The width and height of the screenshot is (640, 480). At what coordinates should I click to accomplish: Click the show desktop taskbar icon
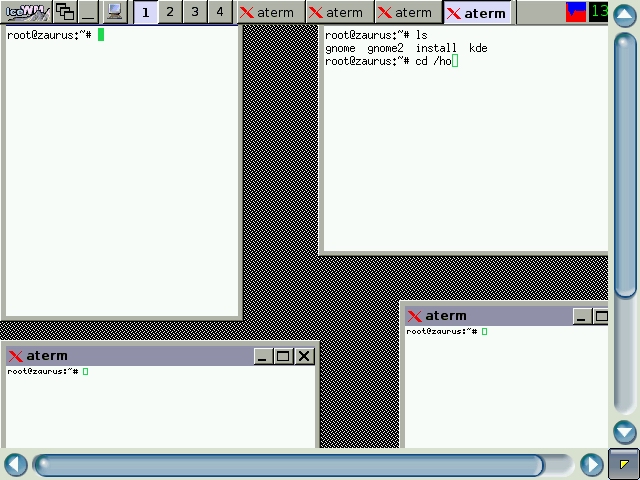pyautogui.click(x=89, y=12)
